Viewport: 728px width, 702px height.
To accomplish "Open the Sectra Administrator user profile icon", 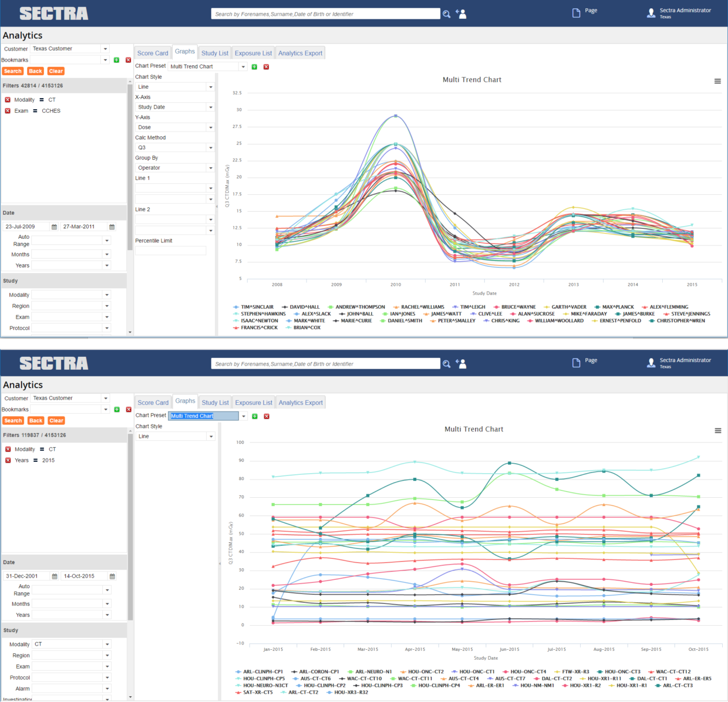I will coord(651,12).
